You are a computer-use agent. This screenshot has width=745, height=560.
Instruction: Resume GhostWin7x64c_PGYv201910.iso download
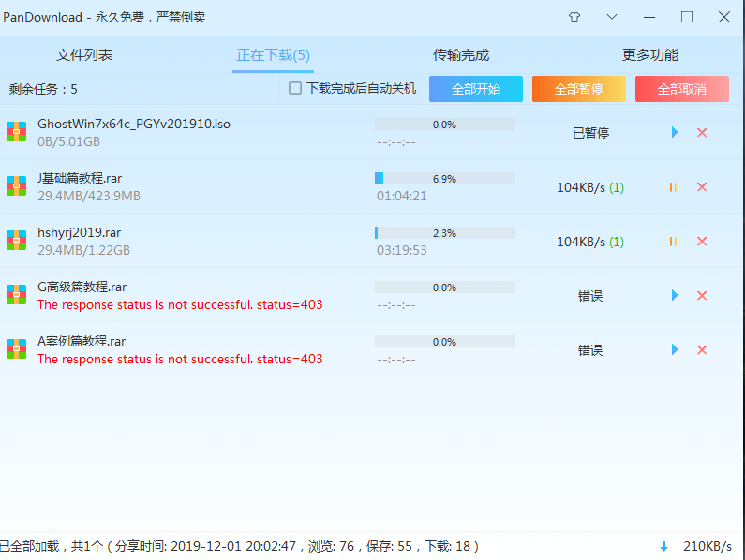[x=674, y=133]
